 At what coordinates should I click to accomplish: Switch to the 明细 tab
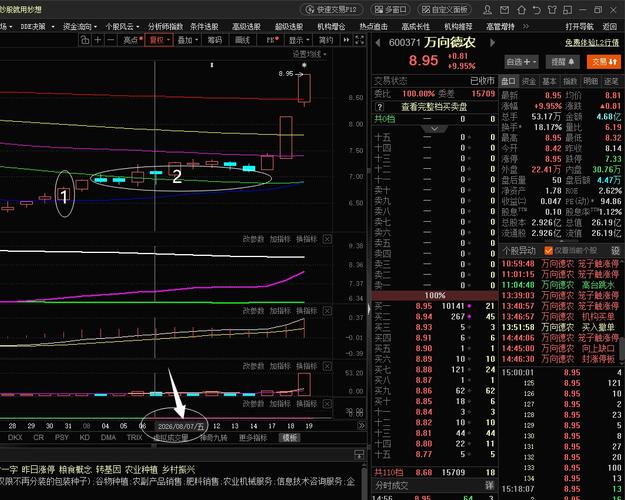coord(591,81)
